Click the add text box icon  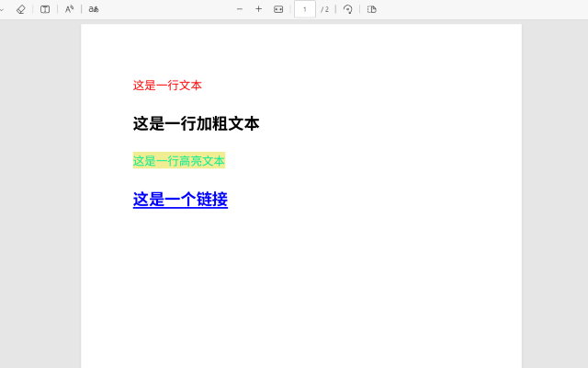[45, 9]
